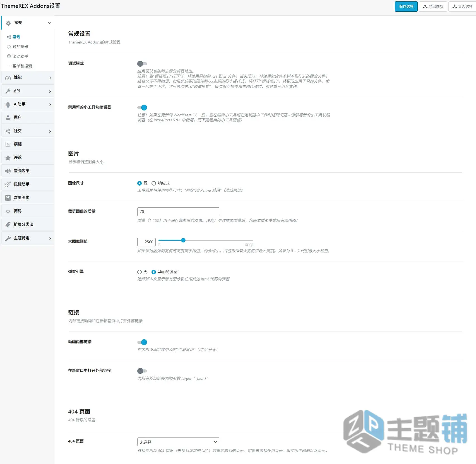Click the code brackets icon for 简码
The height and width of the screenshot is (464, 476).
8,211
